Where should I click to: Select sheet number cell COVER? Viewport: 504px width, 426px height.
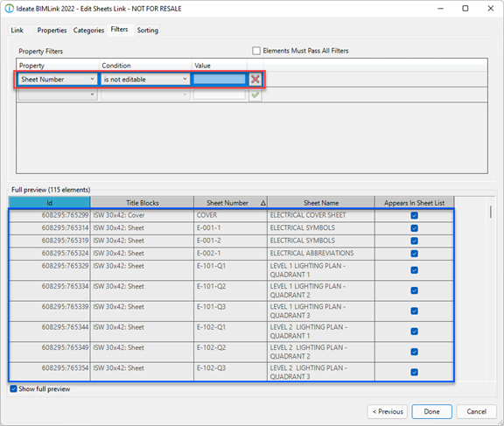point(230,215)
